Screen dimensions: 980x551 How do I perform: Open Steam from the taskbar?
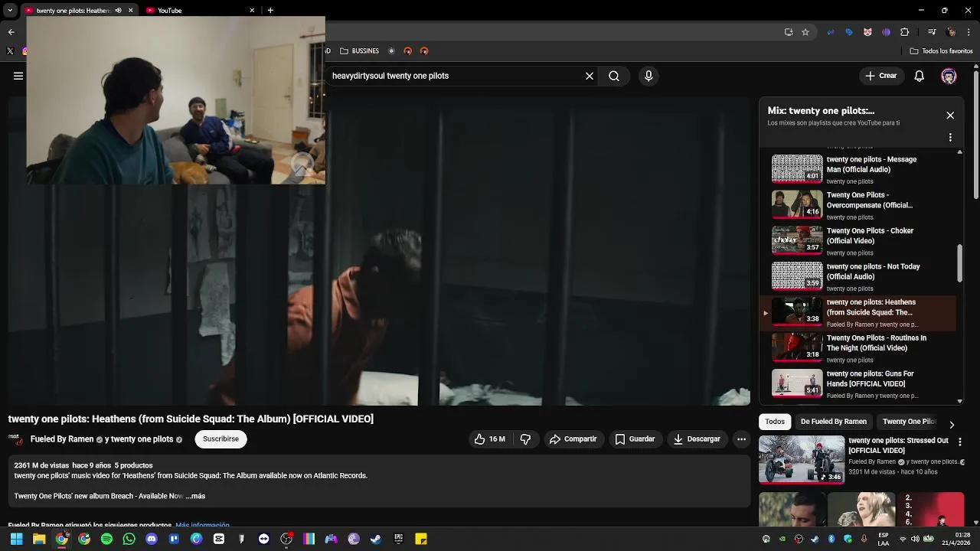376,539
